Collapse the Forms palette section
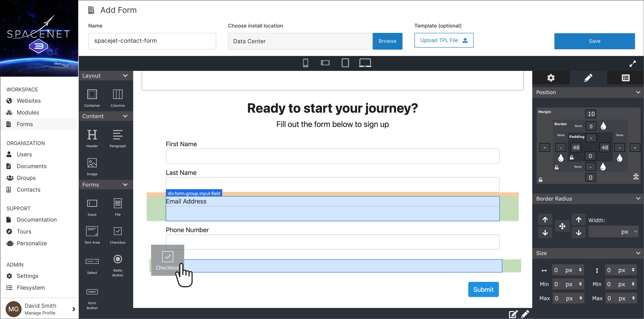This screenshot has height=319, width=644. click(125, 185)
